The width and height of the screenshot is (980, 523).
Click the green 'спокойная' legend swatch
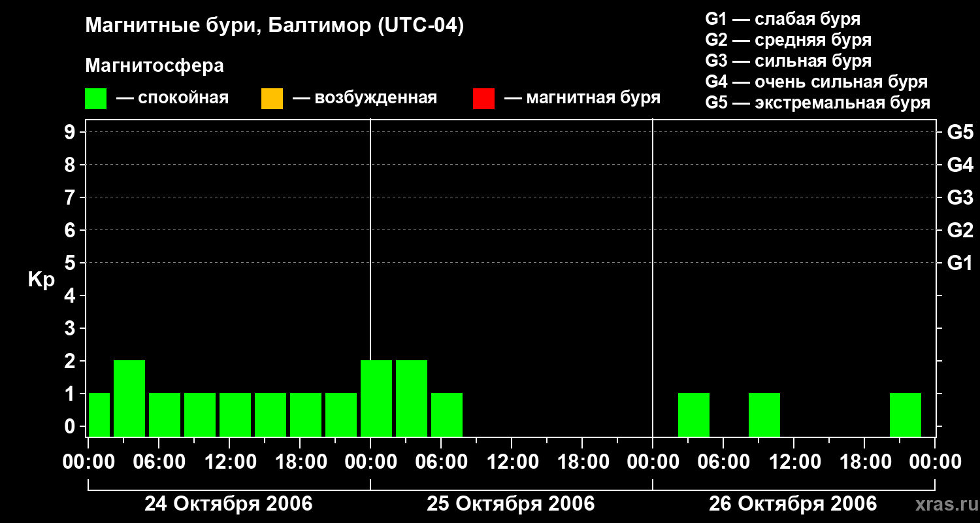point(96,99)
